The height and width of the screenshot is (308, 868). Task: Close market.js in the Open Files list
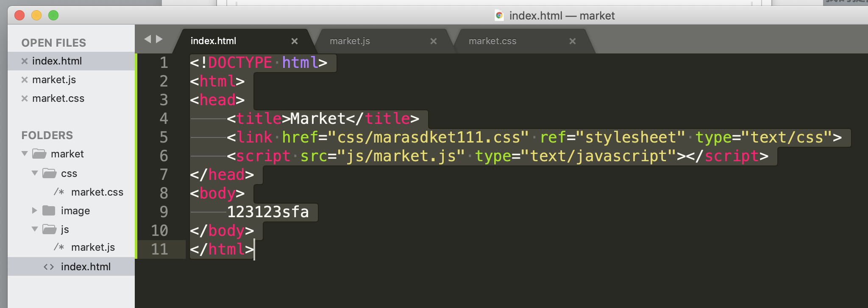tap(25, 80)
